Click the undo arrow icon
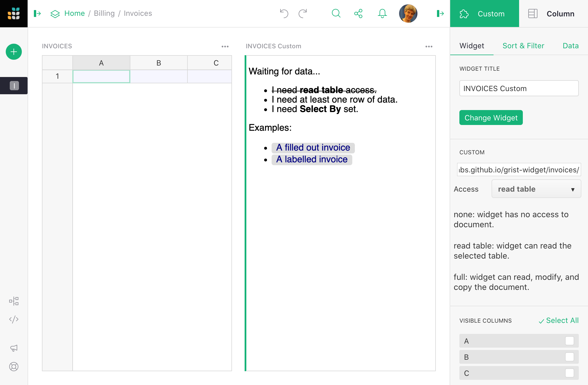Screen dimensions: 588x385 284,14
